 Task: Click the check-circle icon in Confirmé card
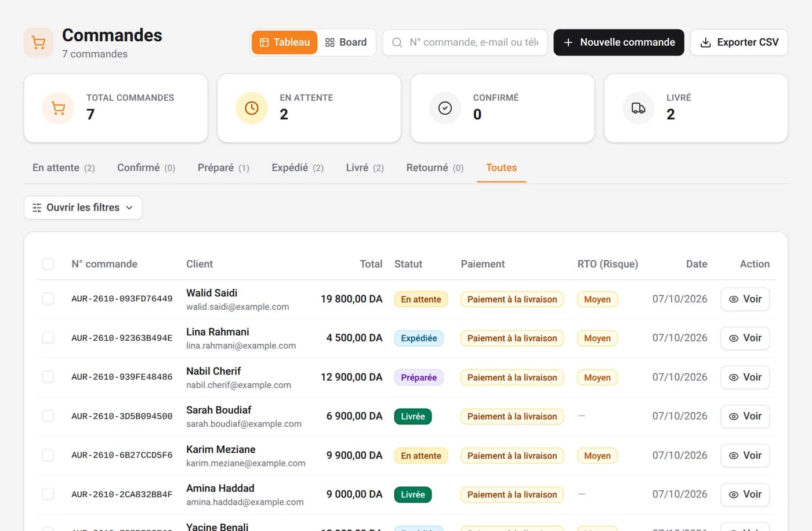tap(445, 108)
